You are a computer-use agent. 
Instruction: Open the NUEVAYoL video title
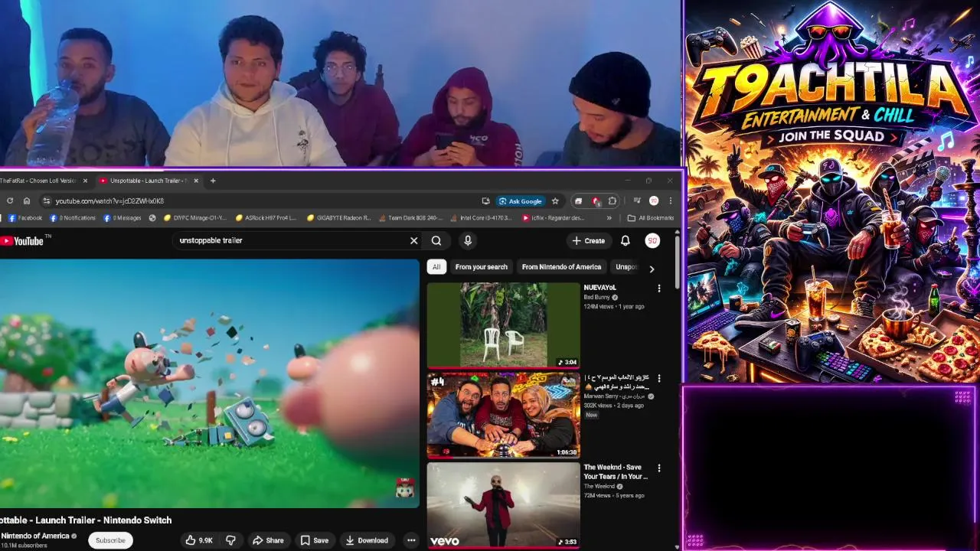(599, 288)
